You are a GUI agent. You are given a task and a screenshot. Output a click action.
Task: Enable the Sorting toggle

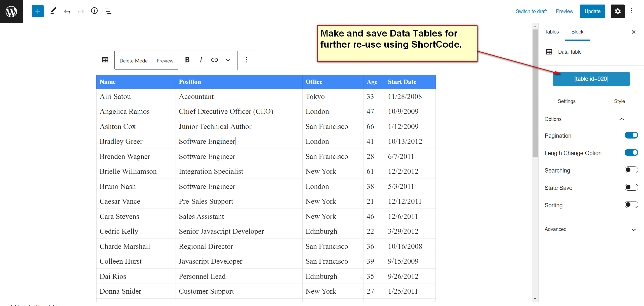click(631, 205)
